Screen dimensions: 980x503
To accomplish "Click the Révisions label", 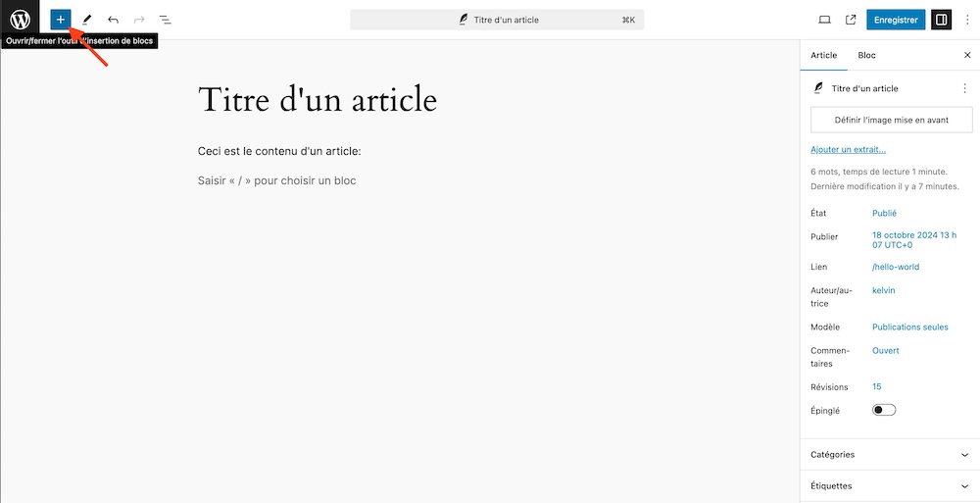I will point(829,386).
